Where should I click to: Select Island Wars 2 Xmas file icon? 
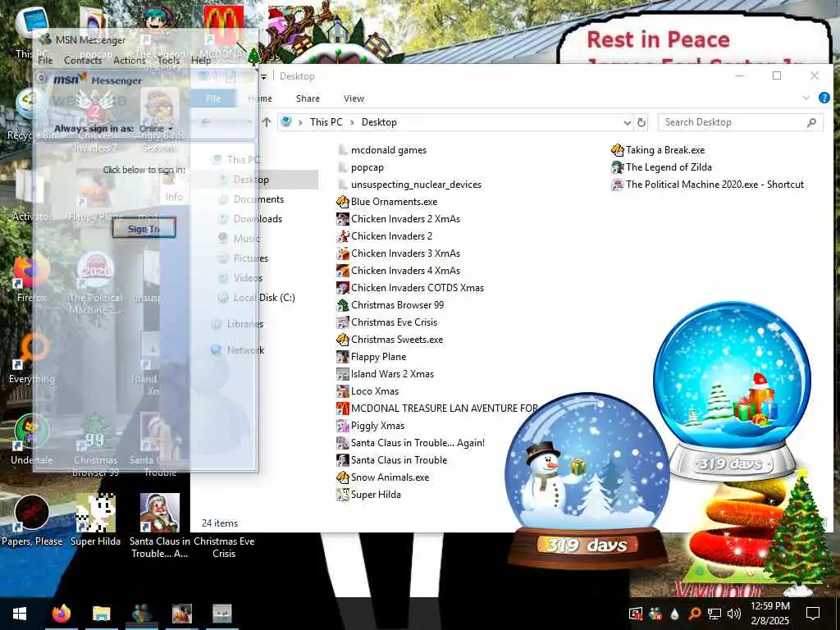pyautogui.click(x=342, y=374)
